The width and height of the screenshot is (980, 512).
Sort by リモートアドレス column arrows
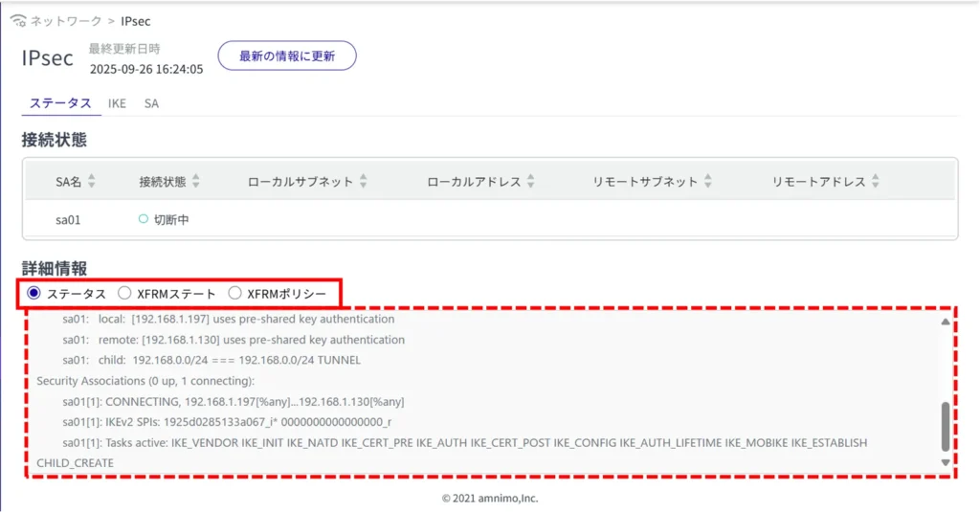pyautogui.click(x=875, y=181)
